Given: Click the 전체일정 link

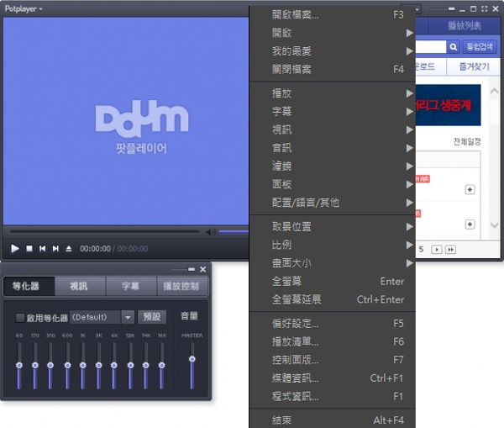Looking at the screenshot, I should pyautogui.click(x=467, y=141).
